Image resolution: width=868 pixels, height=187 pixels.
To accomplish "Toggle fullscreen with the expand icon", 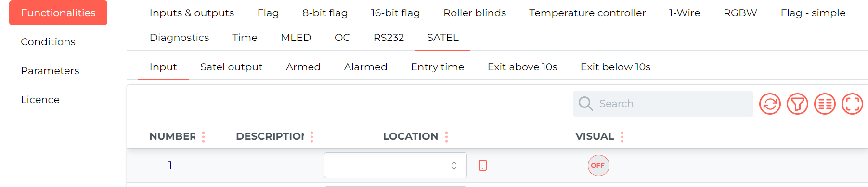I will pos(852,104).
